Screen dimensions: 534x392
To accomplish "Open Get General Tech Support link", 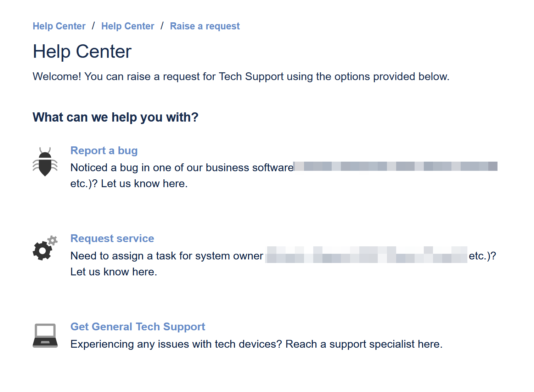I will 137,327.
